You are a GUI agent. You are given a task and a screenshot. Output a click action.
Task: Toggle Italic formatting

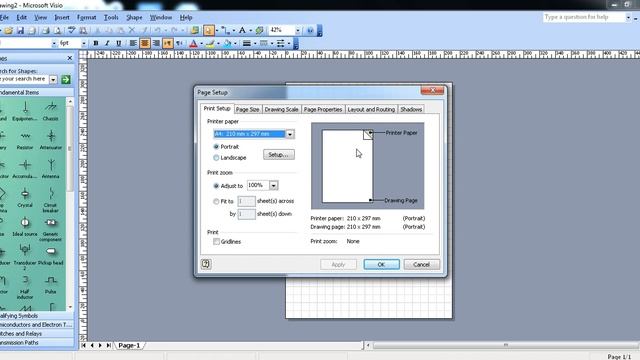coord(107,43)
